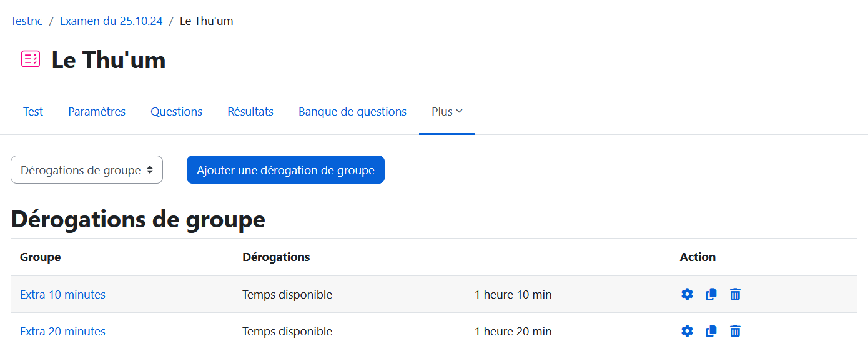Go to the Questions tab

click(x=176, y=112)
